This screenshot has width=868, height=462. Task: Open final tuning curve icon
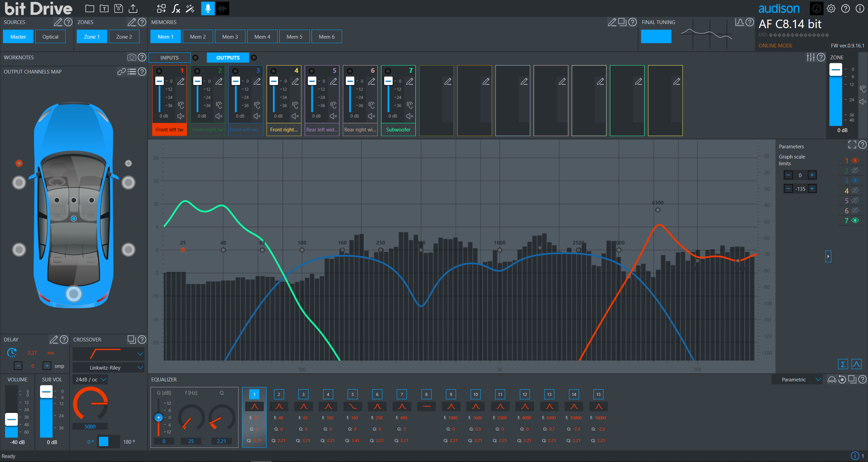(739, 22)
